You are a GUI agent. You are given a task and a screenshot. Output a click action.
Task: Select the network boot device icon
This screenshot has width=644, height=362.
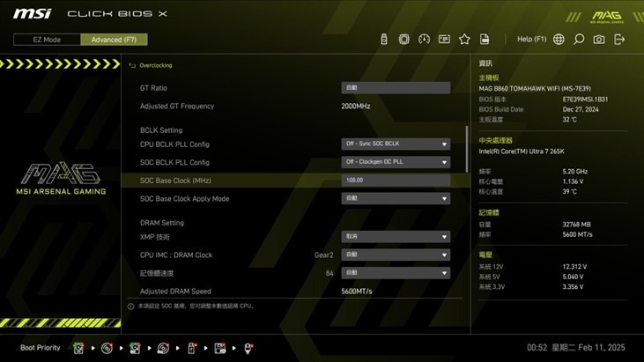[248, 348]
